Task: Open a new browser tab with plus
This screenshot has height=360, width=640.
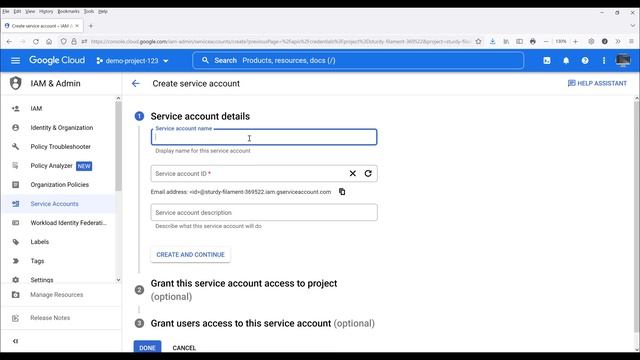Action: (x=91, y=26)
